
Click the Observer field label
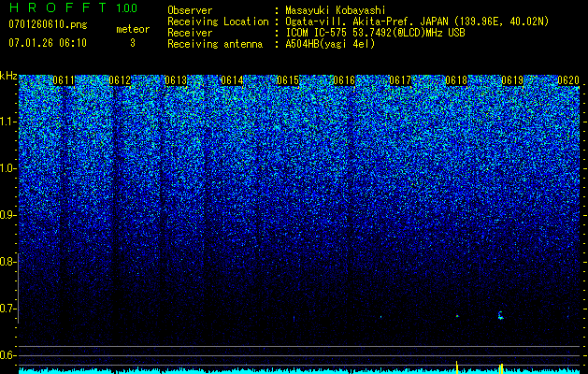[x=190, y=10]
